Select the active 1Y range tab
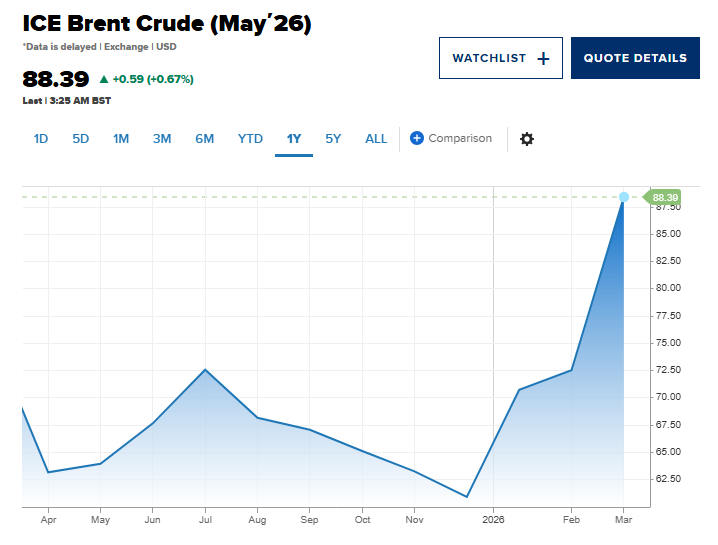Viewport: 718px width, 545px height. (294, 139)
